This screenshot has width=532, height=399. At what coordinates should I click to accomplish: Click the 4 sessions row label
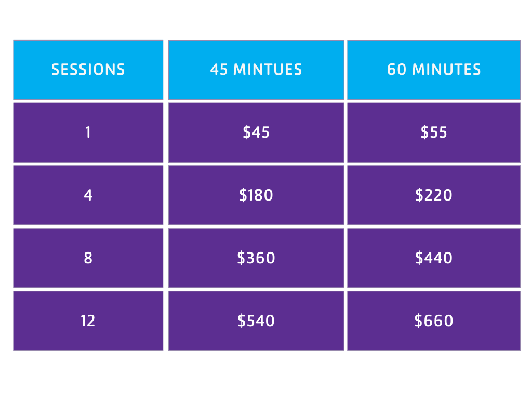click(x=88, y=195)
